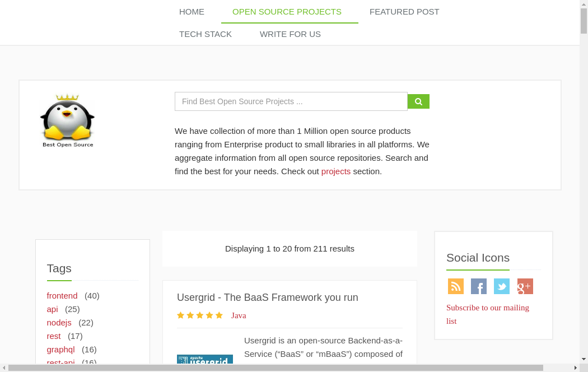Focus the Find Best Open Source Projects field
Image resolution: width=588 pixels, height=372 pixels.
(x=291, y=101)
